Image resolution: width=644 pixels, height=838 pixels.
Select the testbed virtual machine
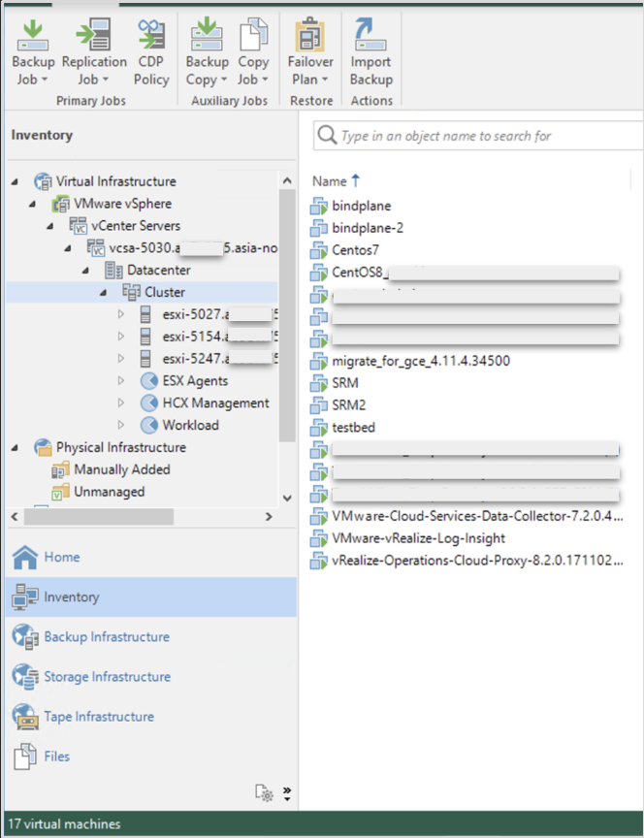point(353,428)
